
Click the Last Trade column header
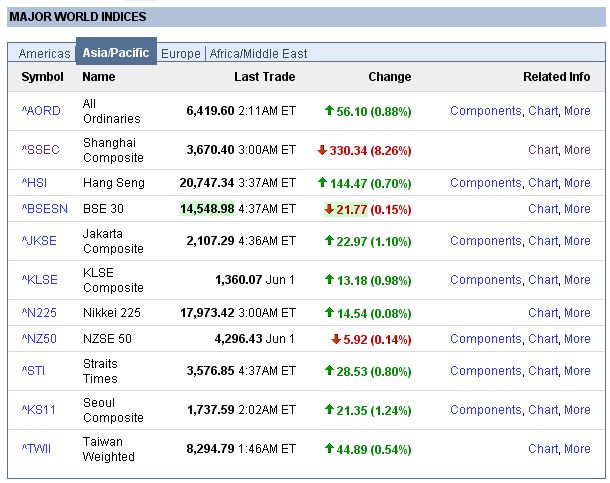[265, 77]
